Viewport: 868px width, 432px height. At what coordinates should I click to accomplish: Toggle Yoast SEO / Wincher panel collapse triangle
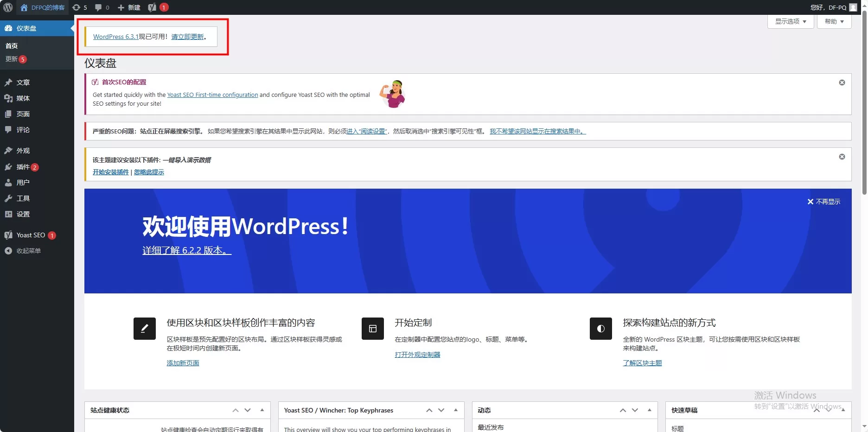(456, 410)
